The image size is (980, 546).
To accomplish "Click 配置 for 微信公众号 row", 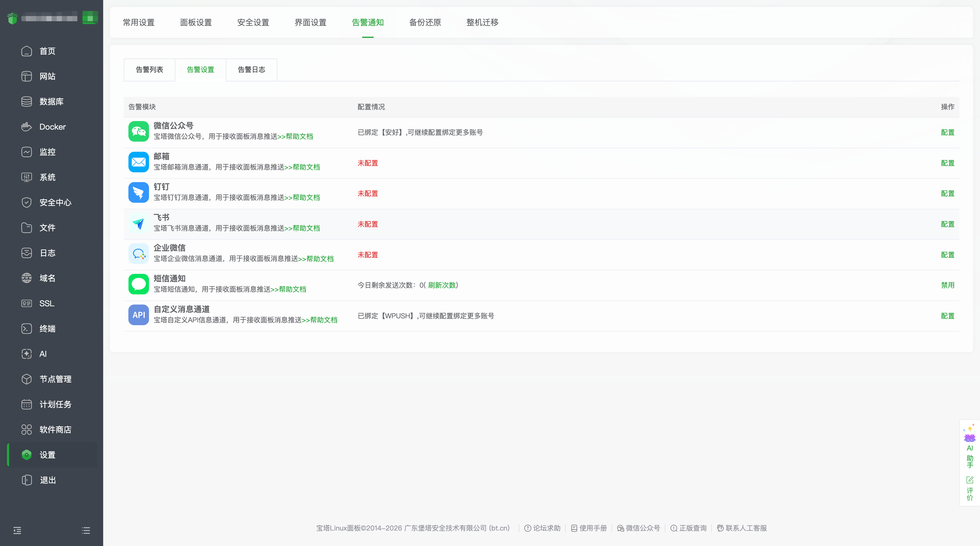I will click(948, 132).
